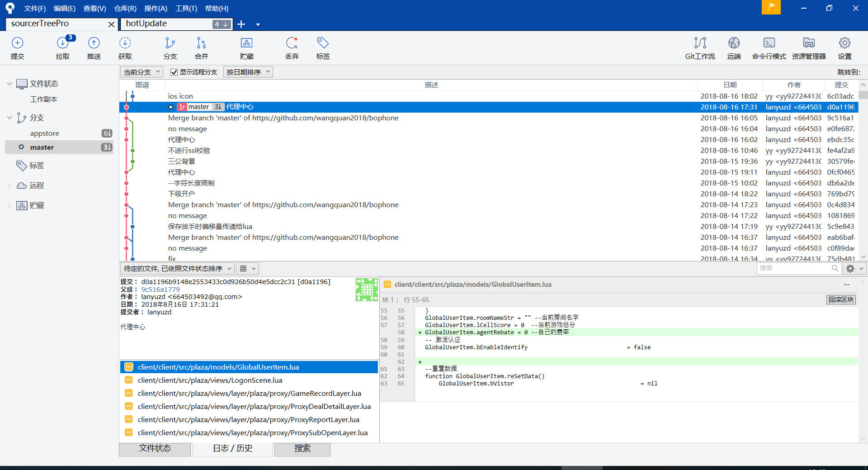Open the diff file options (three dots)
The width and height of the screenshot is (868, 470).
click(846, 285)
